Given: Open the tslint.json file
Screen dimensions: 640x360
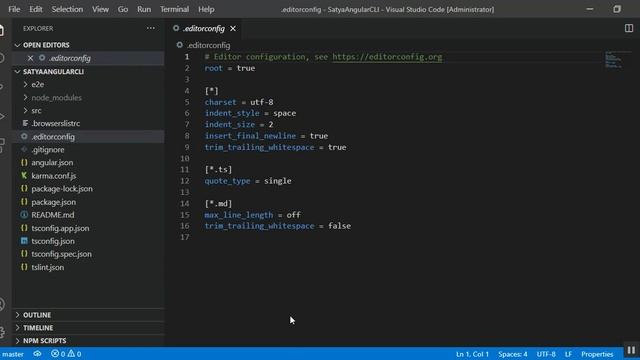Looking at the screenshot, I should tap(47, 267).
